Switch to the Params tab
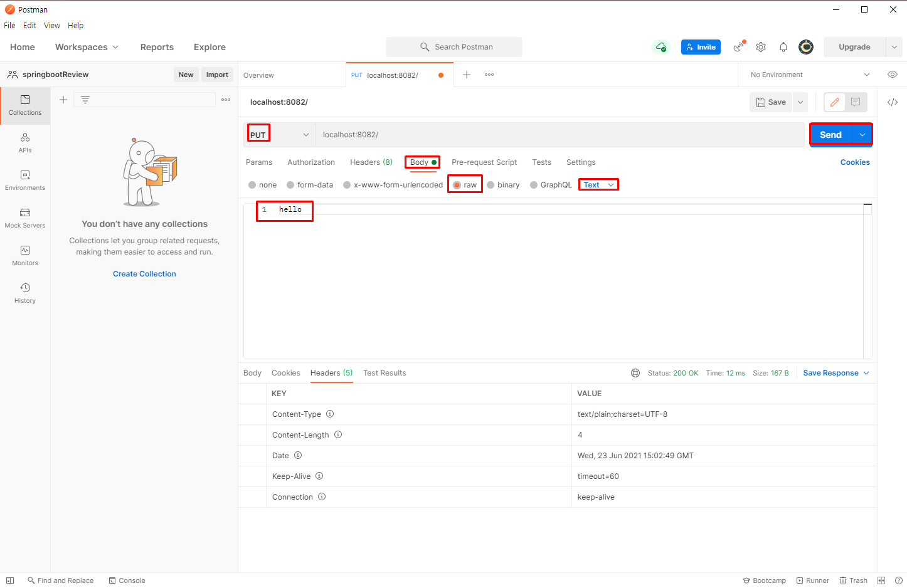This screenshot has width=907, height=588. [259, 162]
